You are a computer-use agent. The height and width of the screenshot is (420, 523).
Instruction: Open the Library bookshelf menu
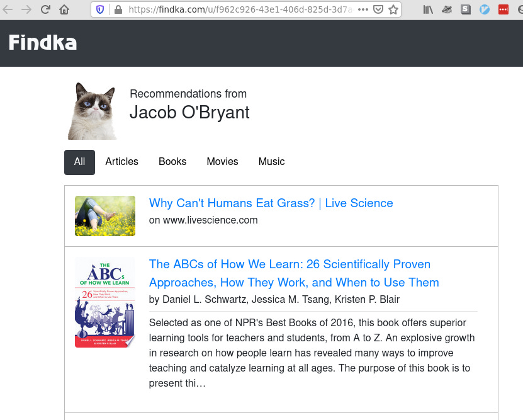pyautogui.click(x=428, y=9)
